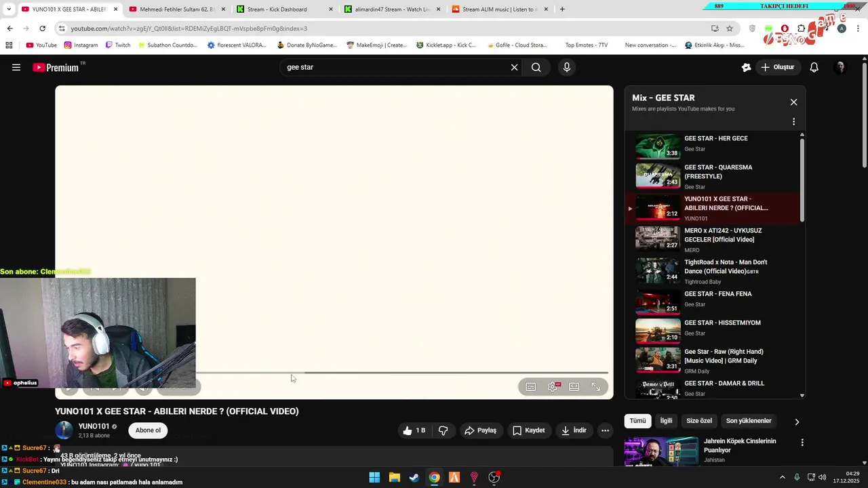Click the browser address bar URL
The image size is (868, 488).
click(189, 28)
